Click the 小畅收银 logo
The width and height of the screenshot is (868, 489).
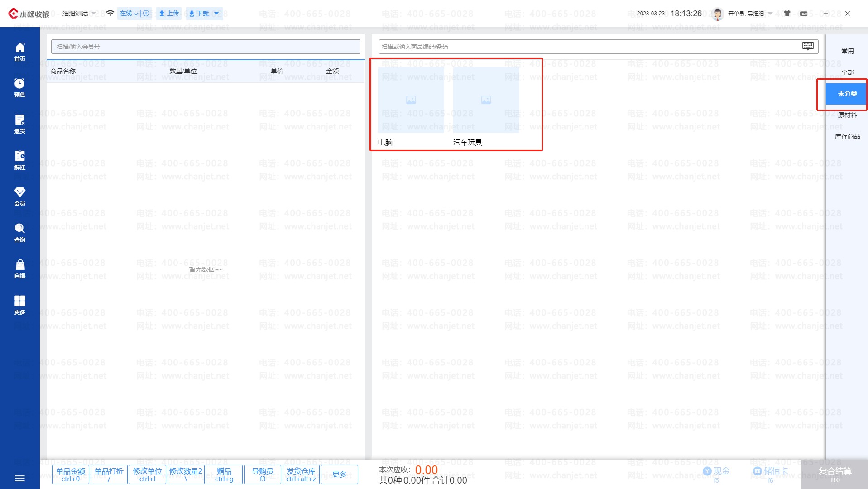29,14
